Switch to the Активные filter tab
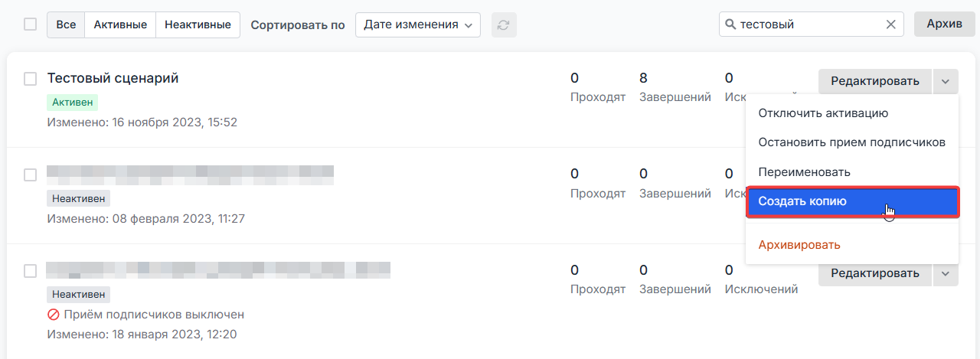The image size is (980, 359). (x=120, y=24)
